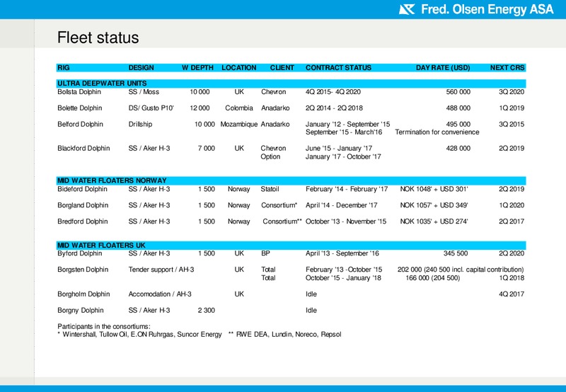
Task: Select the 'SS / Moss' design cell
Action: tap(144, 92)
